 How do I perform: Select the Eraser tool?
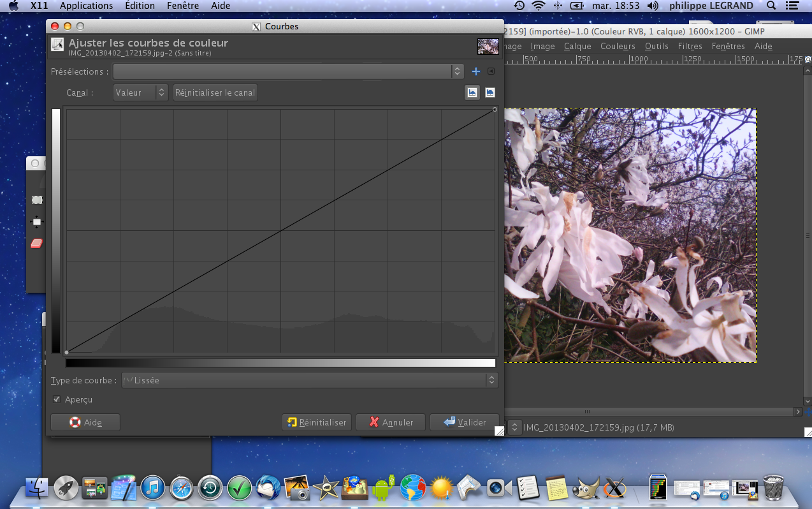37,244
